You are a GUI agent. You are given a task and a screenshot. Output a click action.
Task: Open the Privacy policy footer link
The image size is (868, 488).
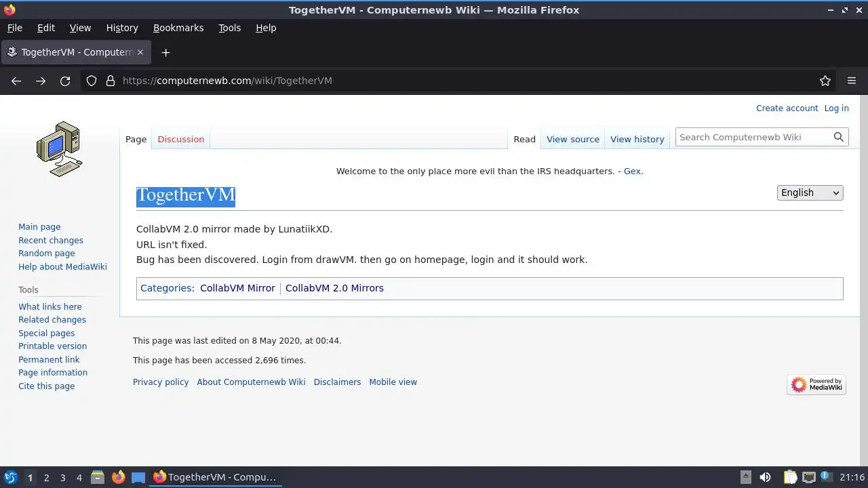point(161,382)
